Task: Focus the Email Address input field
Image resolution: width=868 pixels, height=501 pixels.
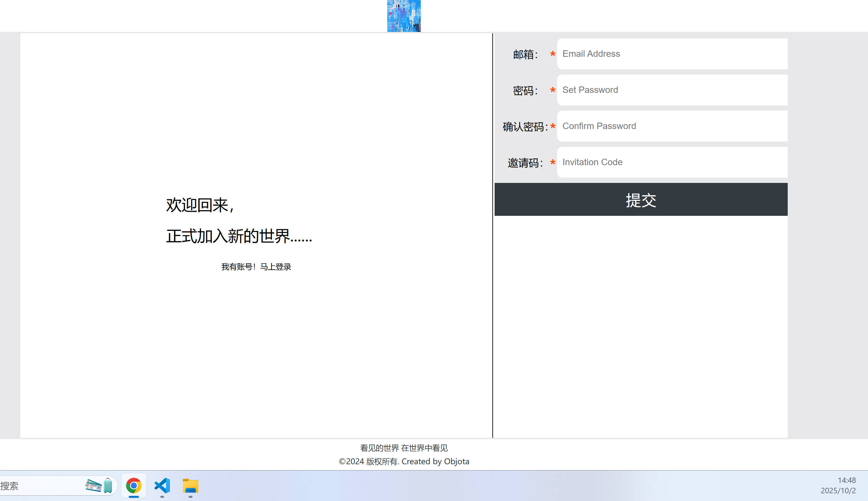Action: (x=672, y=54)
